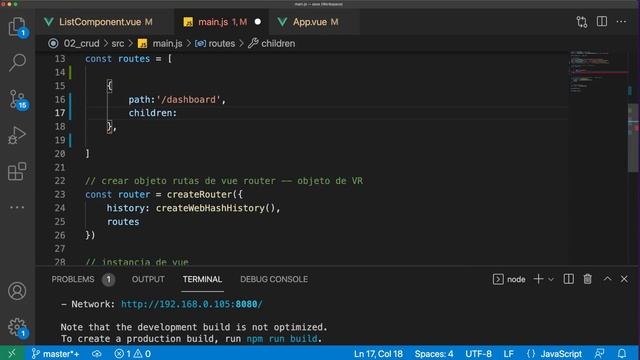Click the editor vertical scrollbar
Viewport: 640px width, 360px height.
click(633, 139)
